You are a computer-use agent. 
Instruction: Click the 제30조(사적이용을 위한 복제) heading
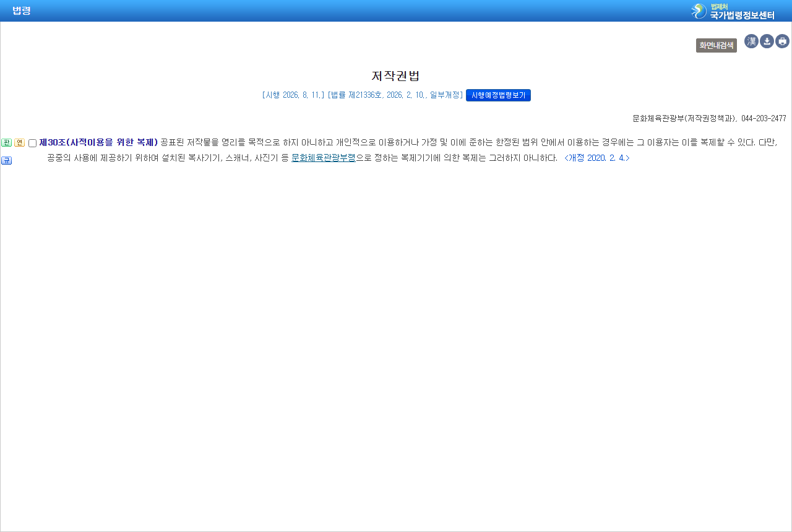tap(98, 142)
